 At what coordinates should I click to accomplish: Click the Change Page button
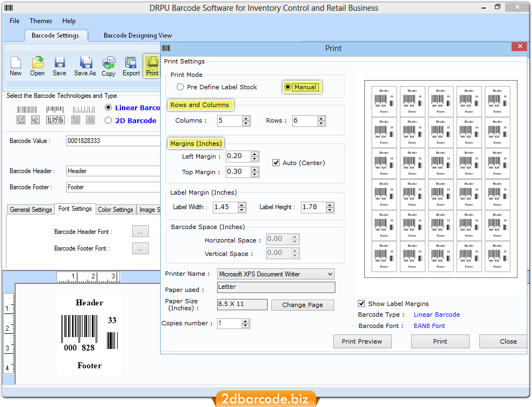tap(303, 305)
